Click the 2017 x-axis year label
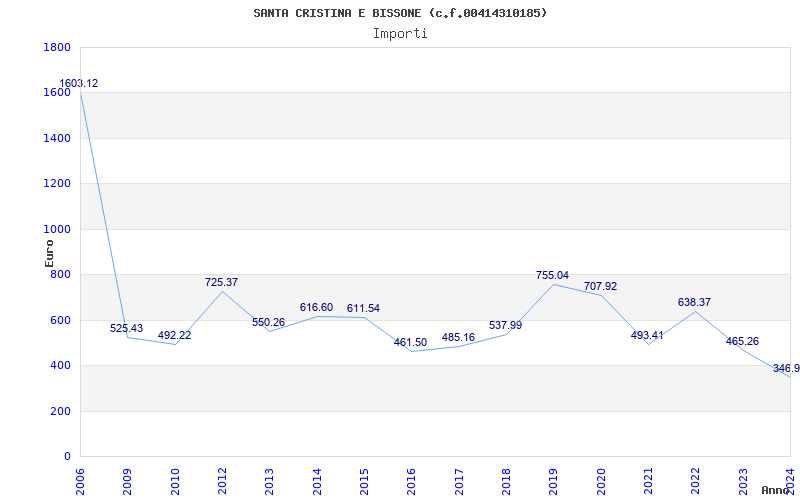This screenshot has width=800, height=500. [x=459, y=482]
